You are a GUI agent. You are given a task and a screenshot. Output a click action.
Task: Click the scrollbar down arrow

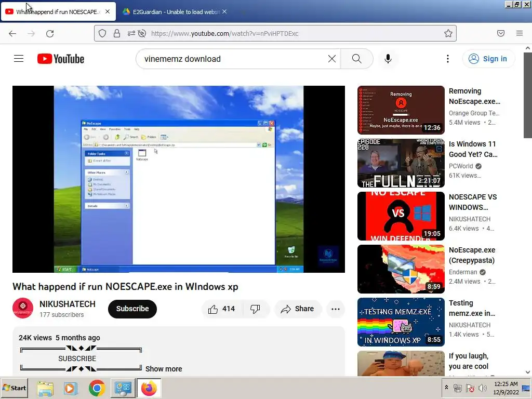coord(528,372)
